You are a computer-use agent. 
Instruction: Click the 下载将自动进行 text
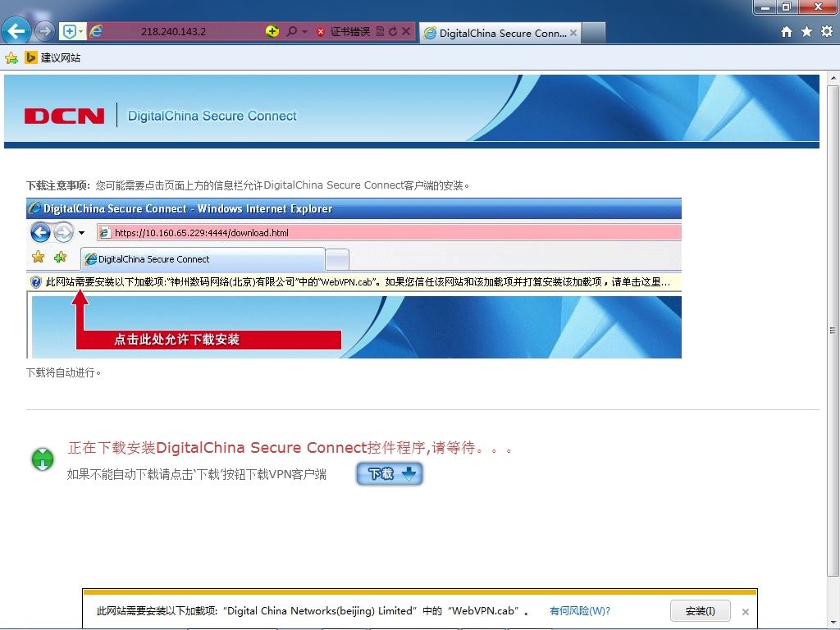point(63,372)
